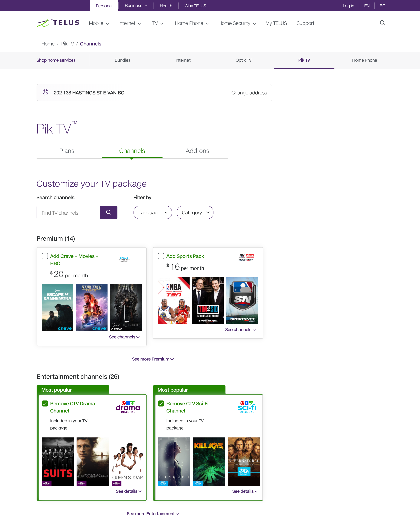The width and height of the screenshot is (420, 520).
Task: Click the Escape at Dannemora poster
Action: click(57, 308)
